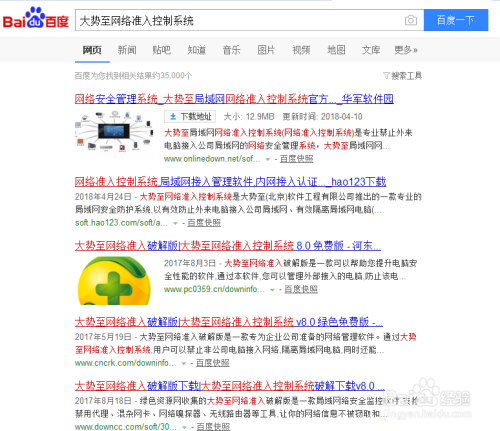The height and width of the screenshot is (431, 500).
Task: Switch to the 地图 tab
Action: 336,50
